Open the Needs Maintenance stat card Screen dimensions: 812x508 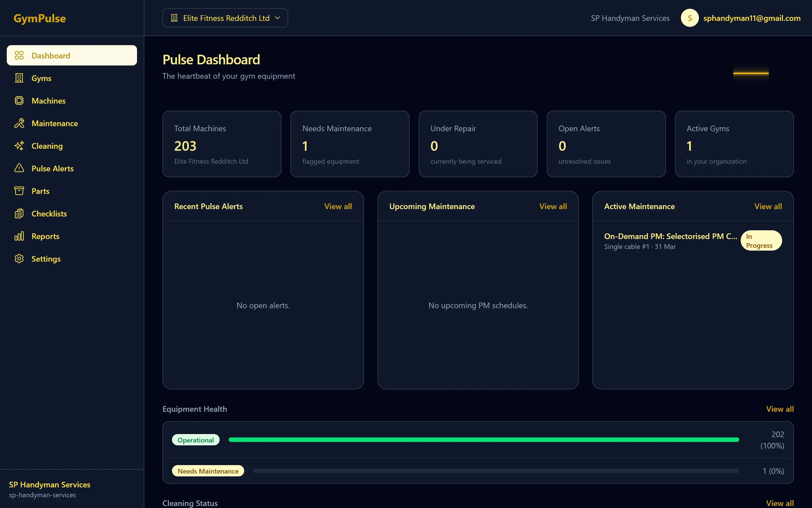[x=350, y=144]
